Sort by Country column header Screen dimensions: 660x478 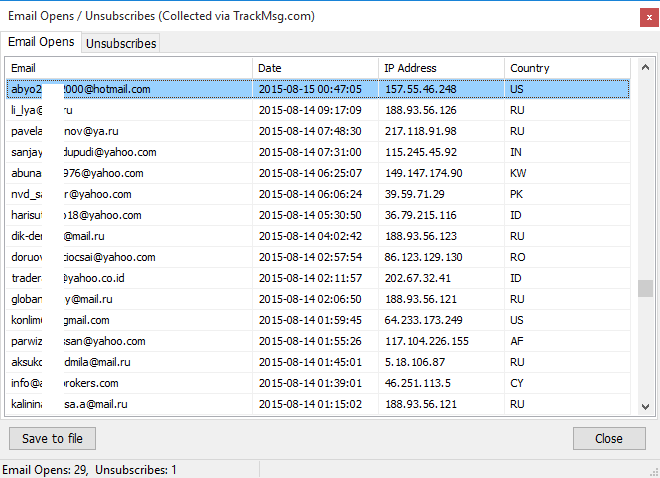pos(567,68)
